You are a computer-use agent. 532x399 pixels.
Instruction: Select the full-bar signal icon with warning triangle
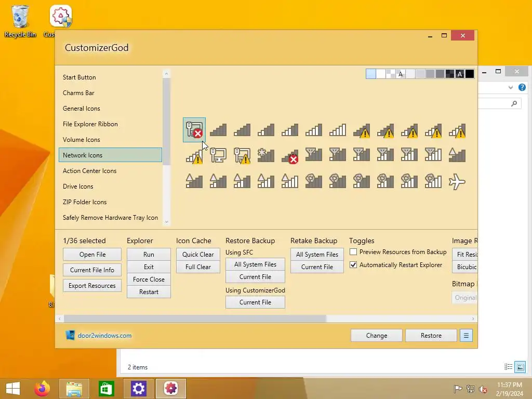pos(194,156)
